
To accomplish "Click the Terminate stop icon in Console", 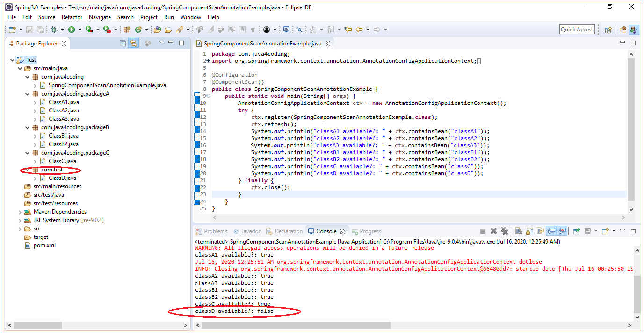I will 483,231.
